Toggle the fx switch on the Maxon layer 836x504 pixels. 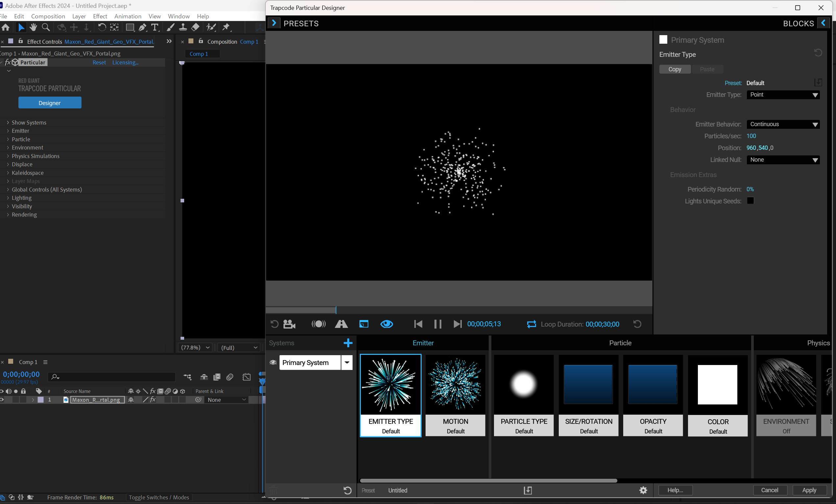pos(153,400)
